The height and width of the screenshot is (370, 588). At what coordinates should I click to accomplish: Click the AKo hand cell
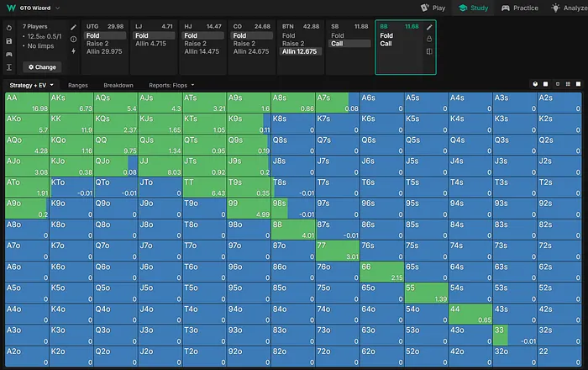tap(27, 124)
